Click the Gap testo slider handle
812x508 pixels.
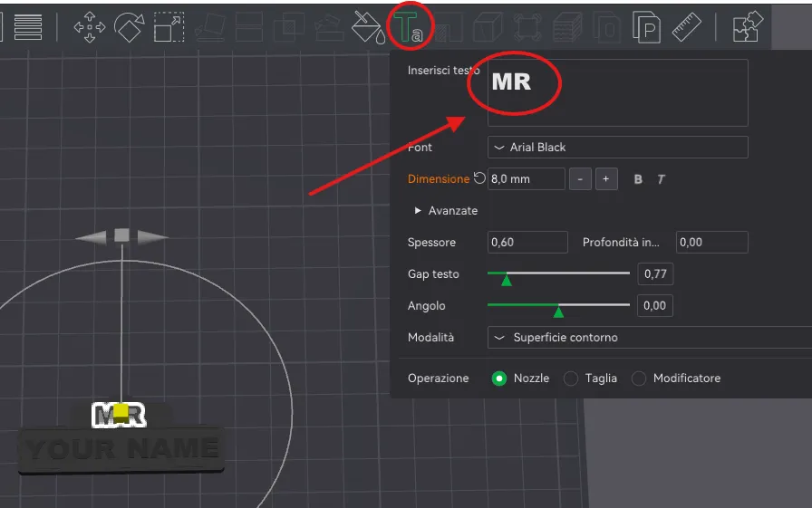507,280
